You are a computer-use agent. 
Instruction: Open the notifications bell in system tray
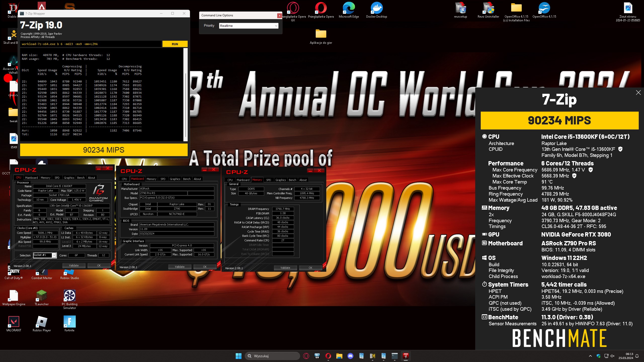click(x=637, y=356)
